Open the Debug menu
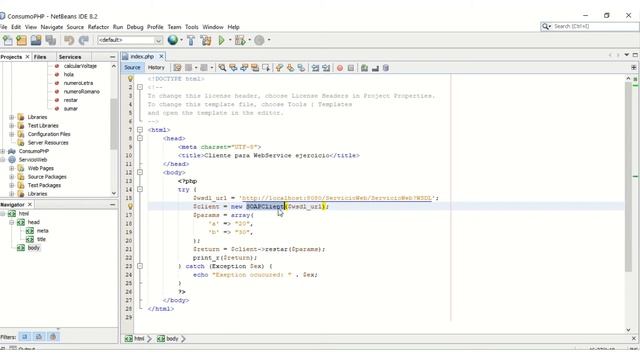640x360 pixels. point(135,27)
